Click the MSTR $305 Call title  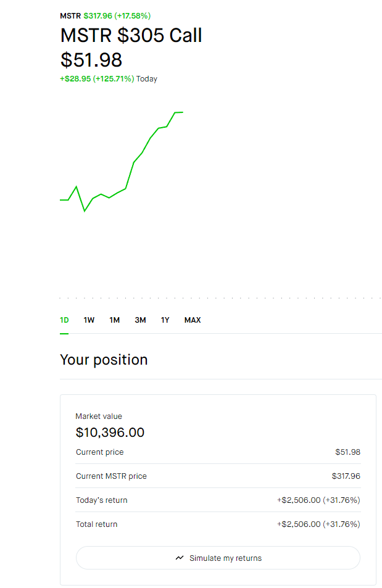[x=130, y=36]
